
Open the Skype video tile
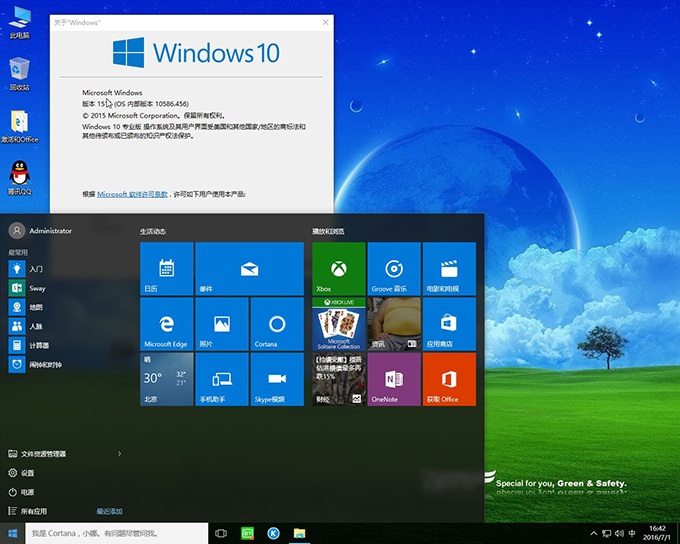[x=277, y=379]
